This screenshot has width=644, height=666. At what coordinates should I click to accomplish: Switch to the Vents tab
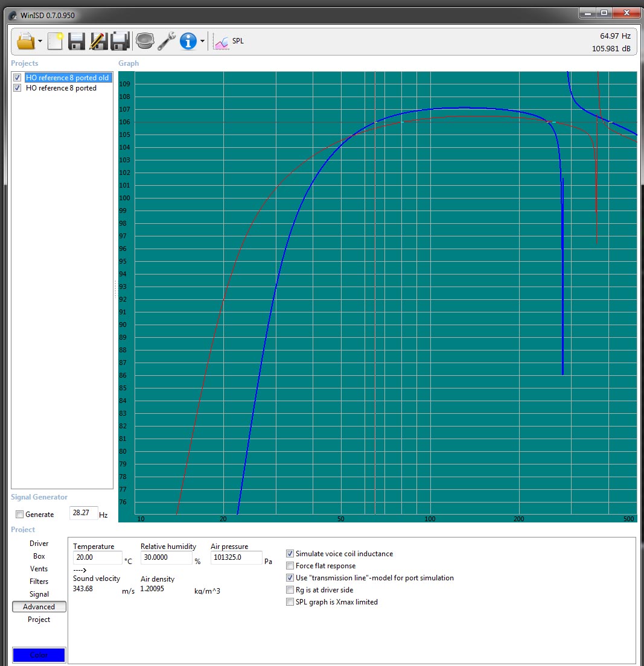(x=39, y=569)
